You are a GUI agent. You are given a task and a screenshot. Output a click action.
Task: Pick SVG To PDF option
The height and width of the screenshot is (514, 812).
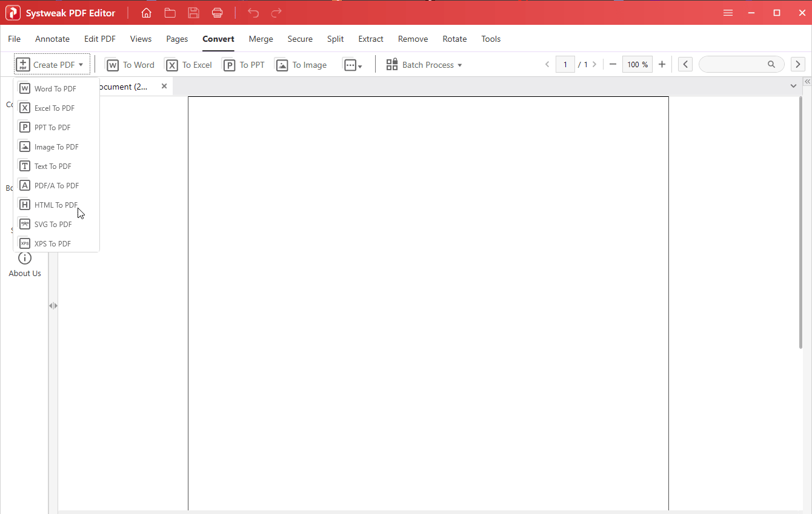point(53,225)
